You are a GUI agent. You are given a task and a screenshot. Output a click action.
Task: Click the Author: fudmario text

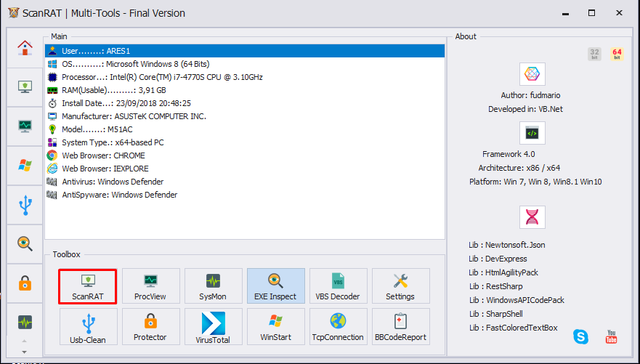pos(530,95)
